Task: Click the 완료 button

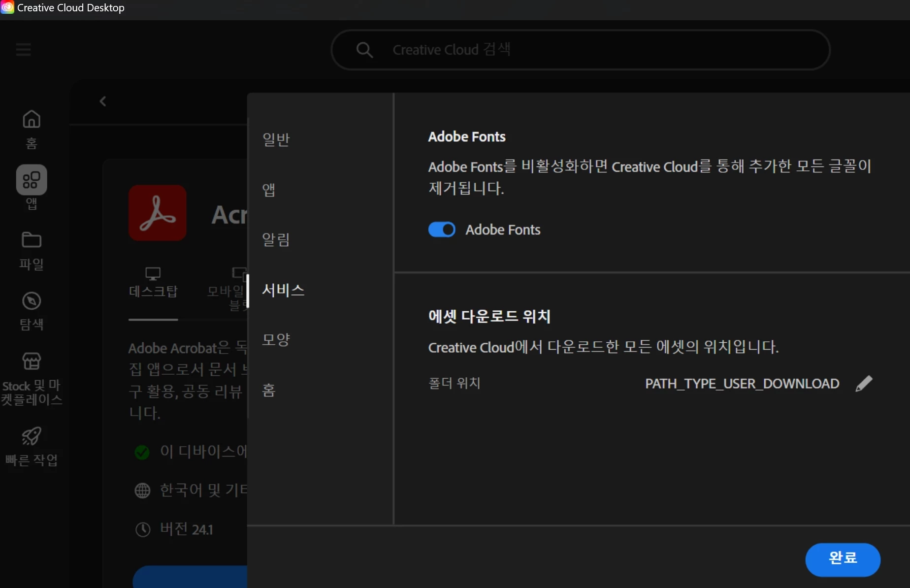Action: click(x=843, y=559)
